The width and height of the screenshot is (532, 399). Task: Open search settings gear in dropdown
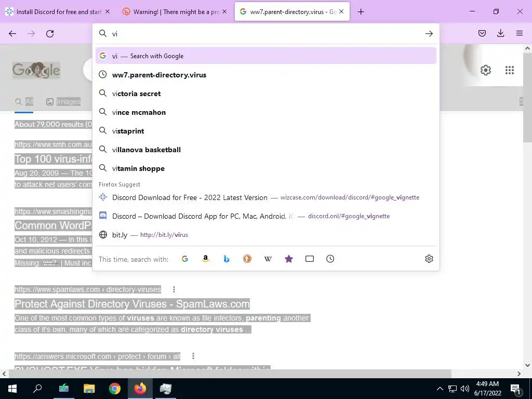point(429,259)
